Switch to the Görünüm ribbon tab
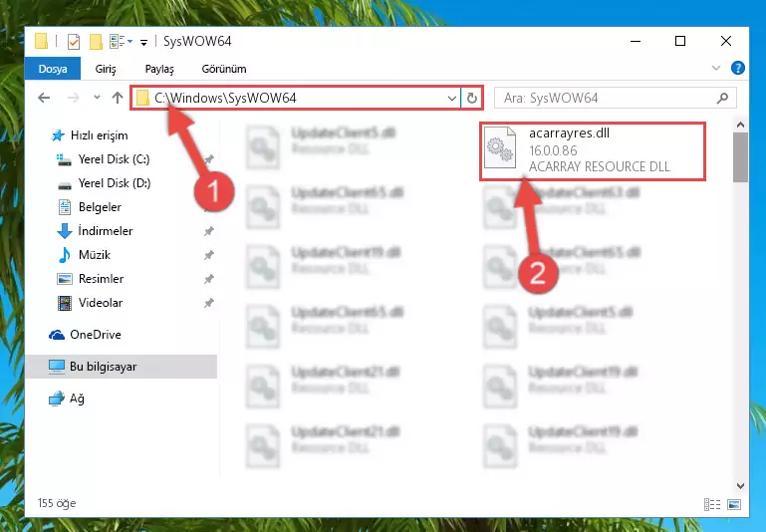The image size is (766, 532). click(224, 69)
